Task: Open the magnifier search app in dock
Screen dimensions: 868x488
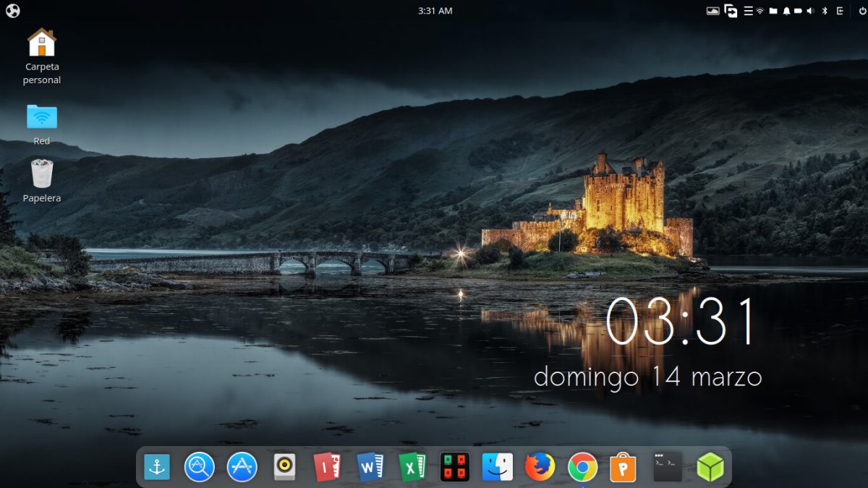Action: point(199,468)
